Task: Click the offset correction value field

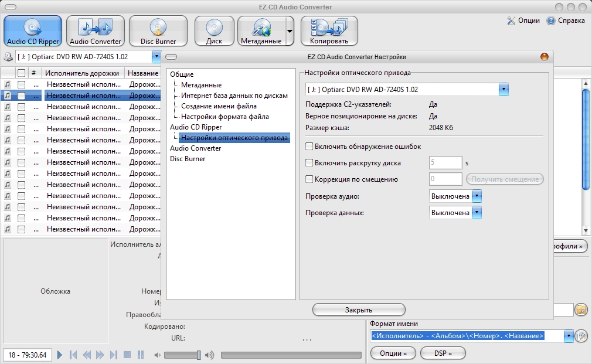Action: coord(445,179)
